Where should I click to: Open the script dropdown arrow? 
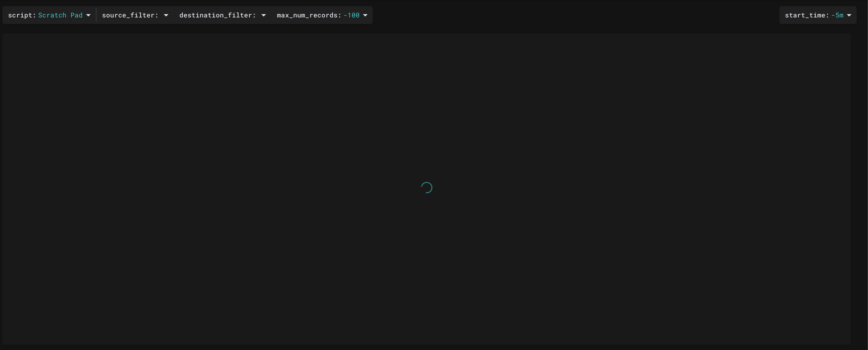[89, 15]
